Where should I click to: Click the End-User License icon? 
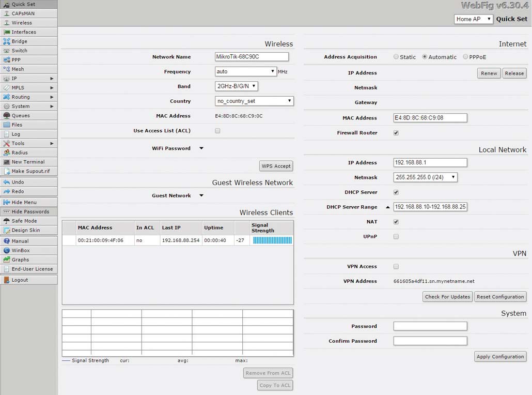pyautogui.click(x=6, y=269)
